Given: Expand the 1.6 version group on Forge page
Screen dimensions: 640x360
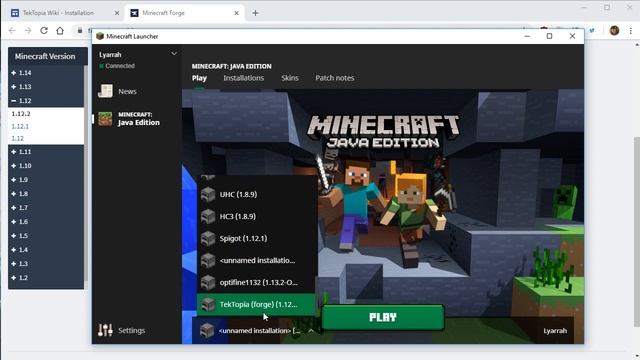Looking at the screenshot, I should [x=14, y=222].
